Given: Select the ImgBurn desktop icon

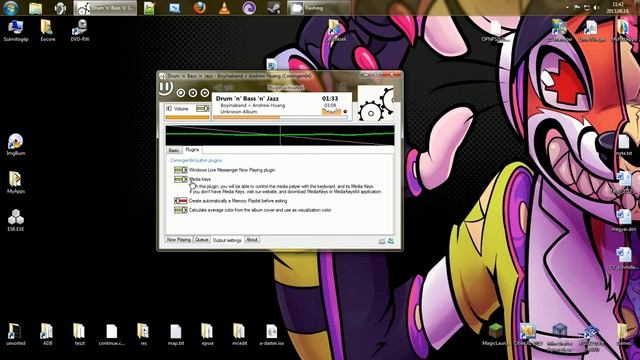Looking at the screenshot, I should (x=16, y=144).
